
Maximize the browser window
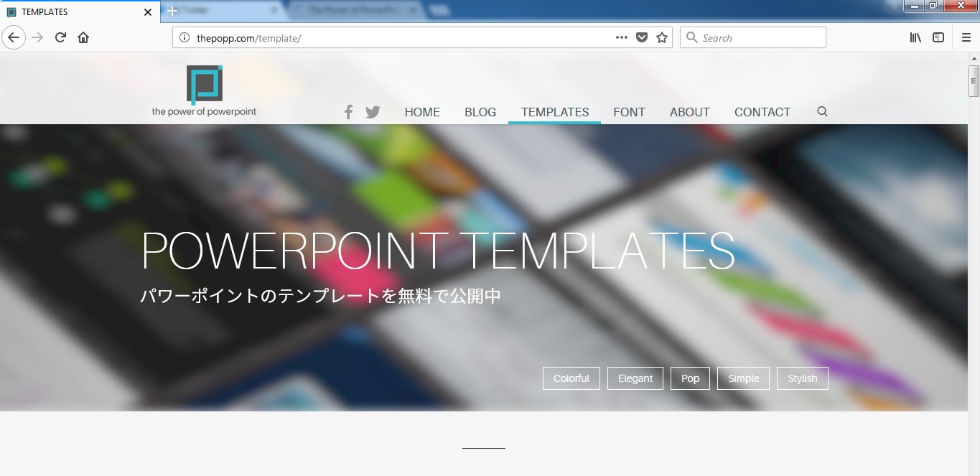pos(933,6)
